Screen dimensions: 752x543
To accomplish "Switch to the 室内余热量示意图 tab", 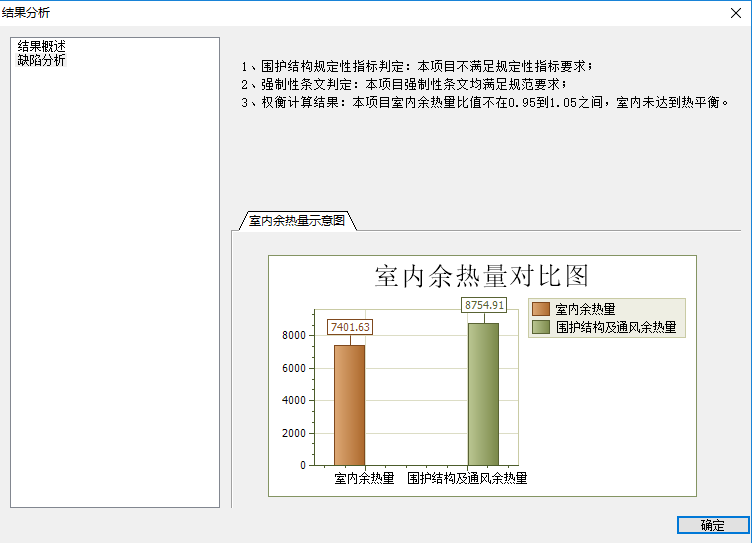I will pos(297,221).
